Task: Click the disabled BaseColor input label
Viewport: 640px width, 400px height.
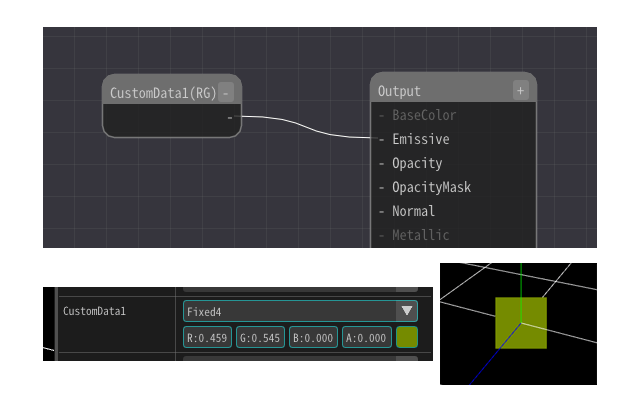Action: (x=424, y=116)
